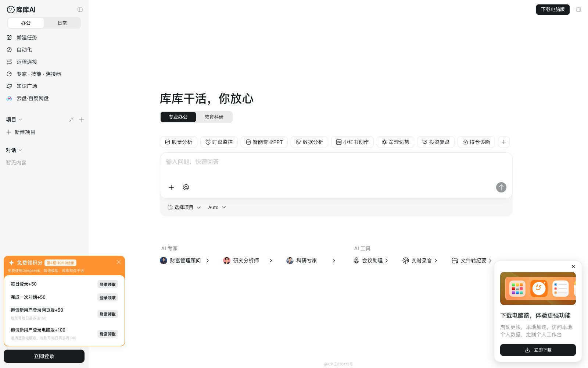The width and height of the screenshot is (588, 368).
Task: Switch to 日常 mode
Action: click(x=62, y=23)
